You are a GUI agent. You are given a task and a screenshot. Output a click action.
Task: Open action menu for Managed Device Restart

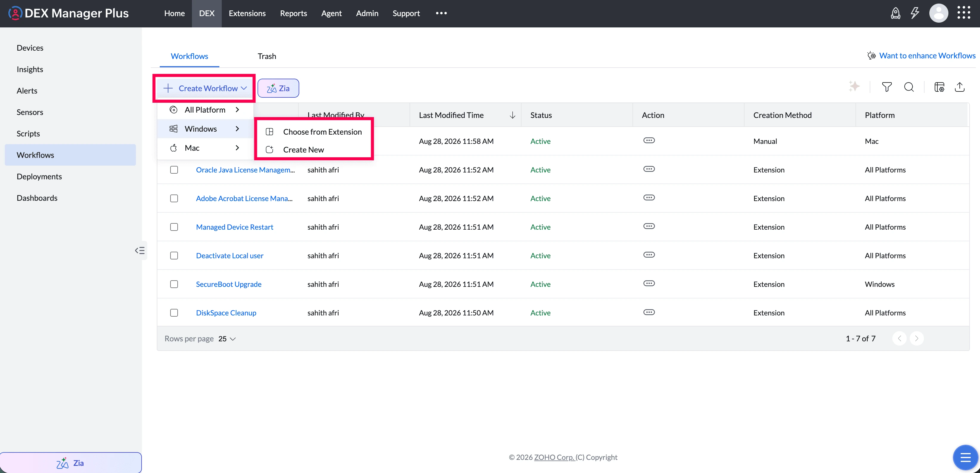[649, 227]
